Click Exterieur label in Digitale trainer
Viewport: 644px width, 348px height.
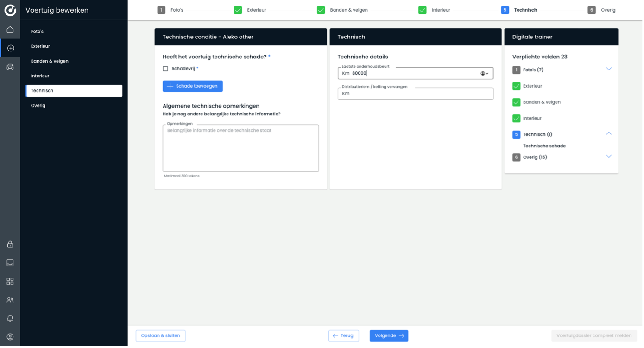(x=533, y=86)
